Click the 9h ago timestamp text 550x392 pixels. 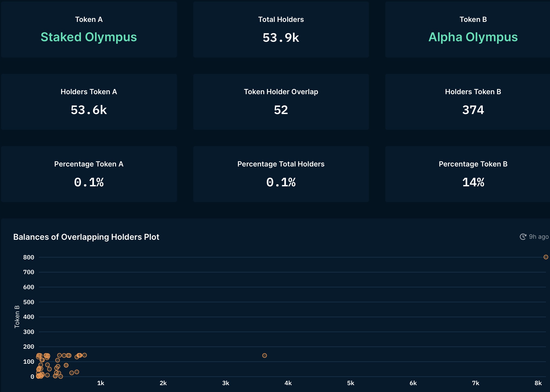(x=539, y=237)
